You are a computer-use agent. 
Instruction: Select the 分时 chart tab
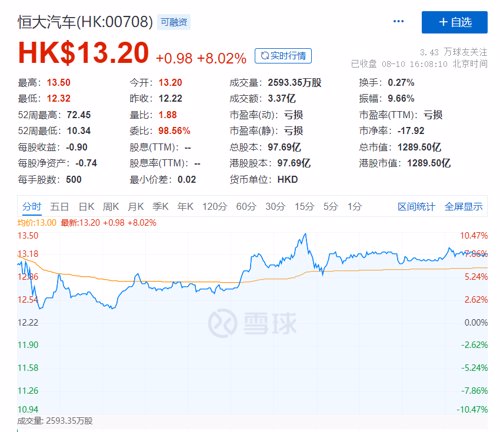click(x=32, y=207)
